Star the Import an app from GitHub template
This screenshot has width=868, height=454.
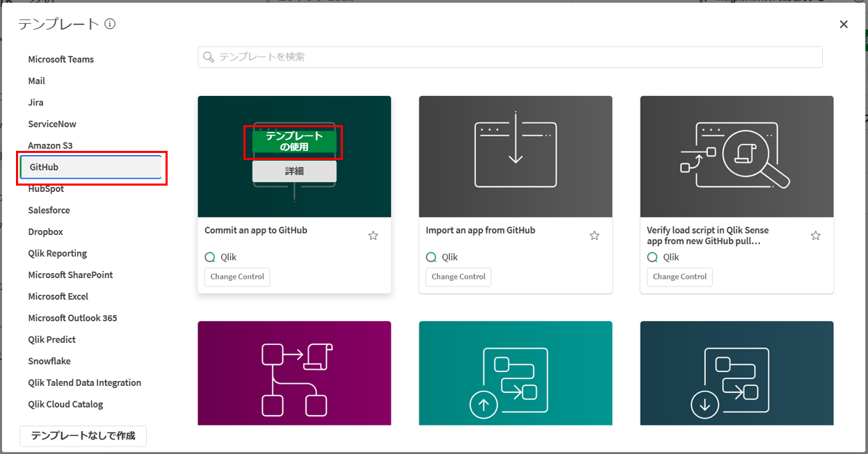pyautogui.click(x=594, y=235)
